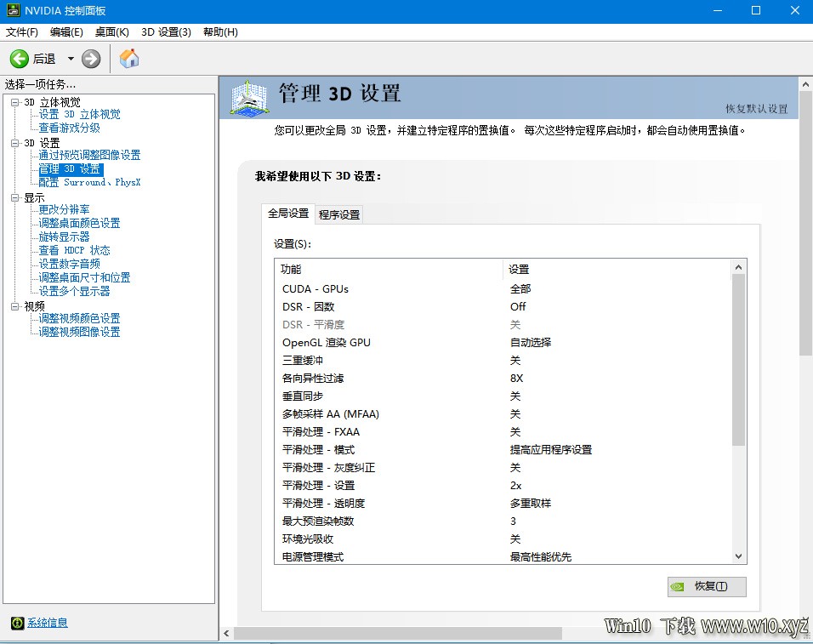Go to Home via the house icon
The image size is (813, 644).
[129, 59]
